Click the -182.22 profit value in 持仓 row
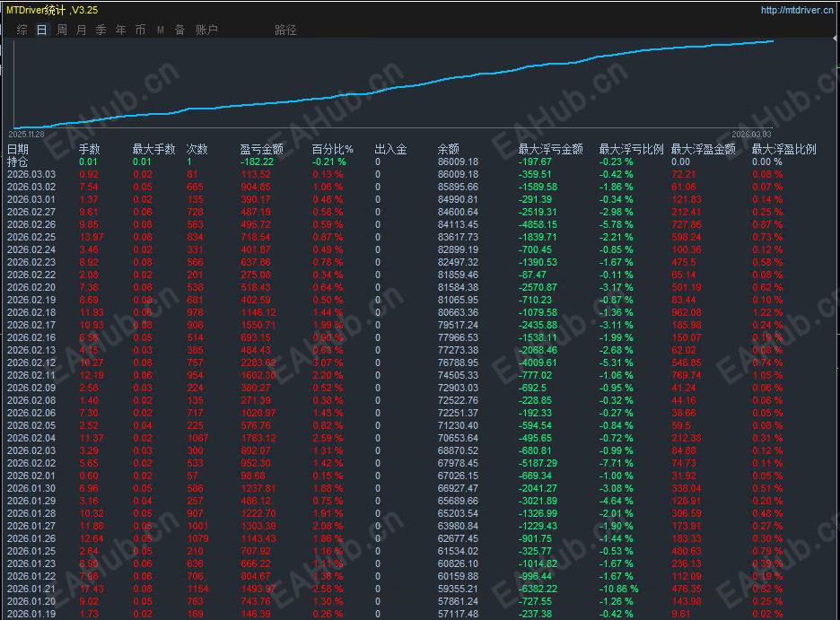 (257, 162)
